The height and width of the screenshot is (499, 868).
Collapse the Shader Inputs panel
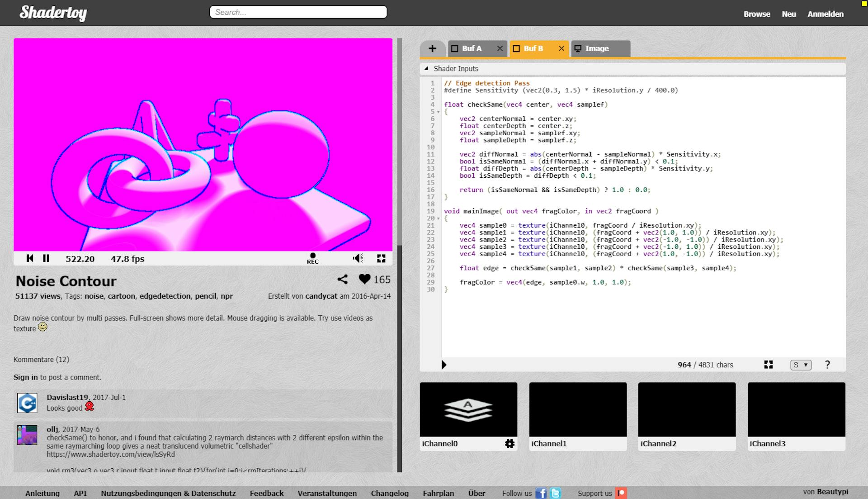coord(427,68)
